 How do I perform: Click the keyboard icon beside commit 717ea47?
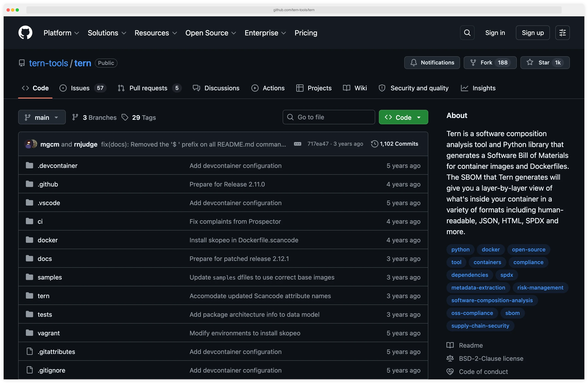pos(298,144)
